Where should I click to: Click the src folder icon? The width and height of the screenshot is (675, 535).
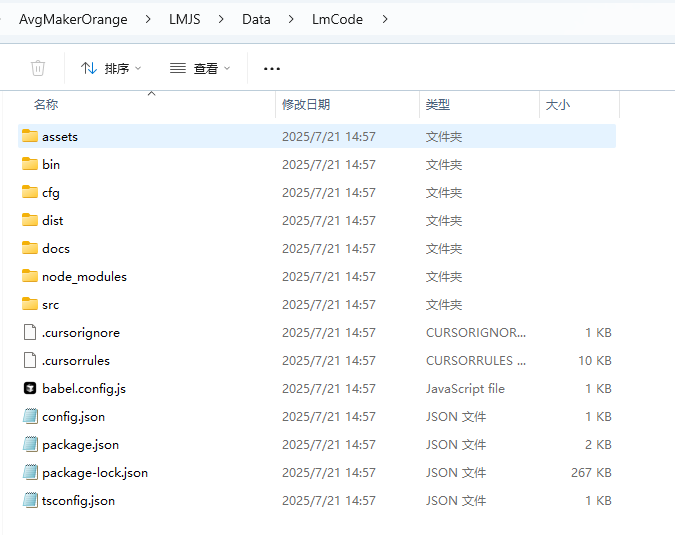(x=30, y=304)
